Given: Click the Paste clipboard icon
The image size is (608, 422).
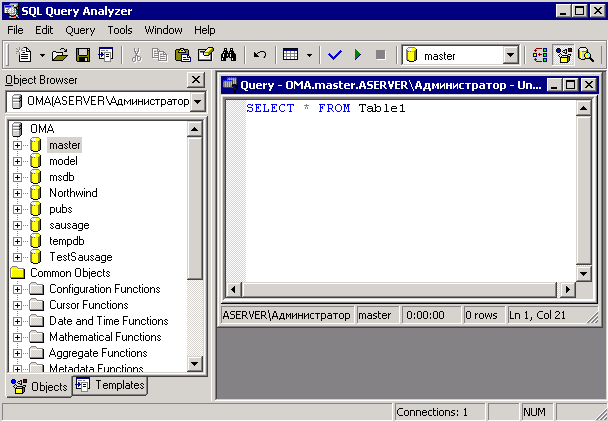Looking at the screenshot, I should pyautogui.click(x=183, y=55).
